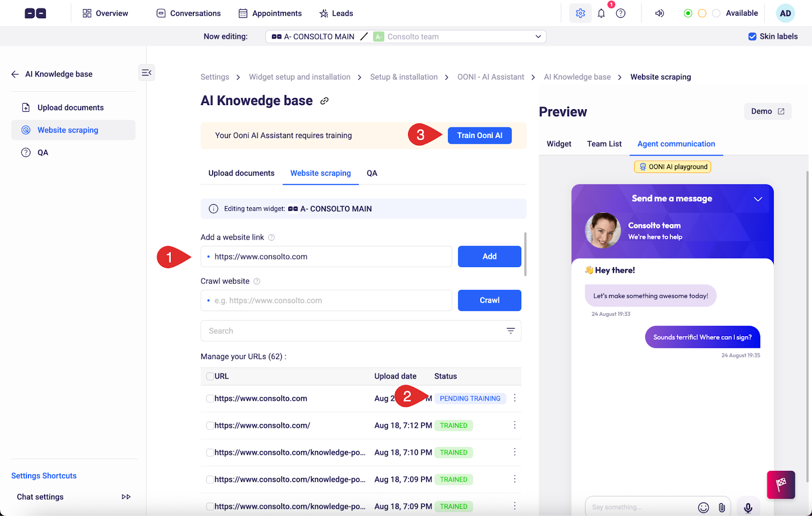
Task: Click the Add button
Action: tap(490, 256)
